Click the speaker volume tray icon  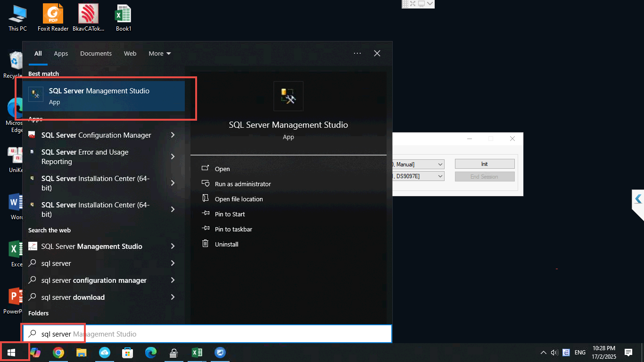554,353
